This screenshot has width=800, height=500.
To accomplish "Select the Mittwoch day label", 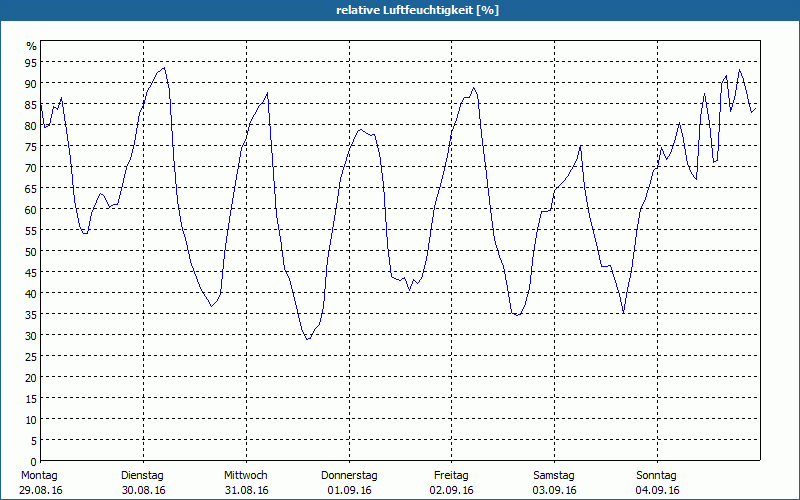I will point(245,475).
